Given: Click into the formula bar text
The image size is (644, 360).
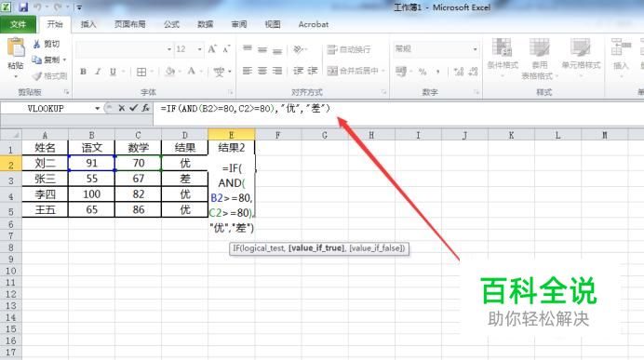Looking at the screenshot, I should 246,108.
